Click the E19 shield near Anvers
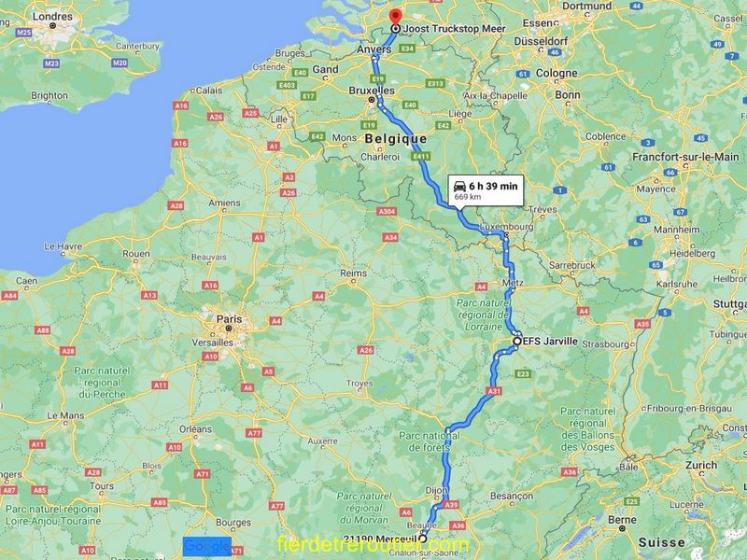This screenshot has height=560, width=747. (378, 79)
